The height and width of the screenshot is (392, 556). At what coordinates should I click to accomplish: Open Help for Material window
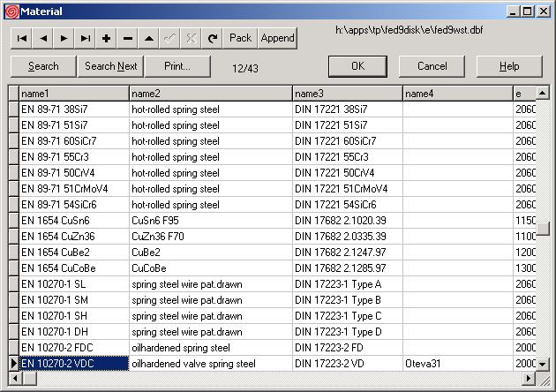point(509,66)
